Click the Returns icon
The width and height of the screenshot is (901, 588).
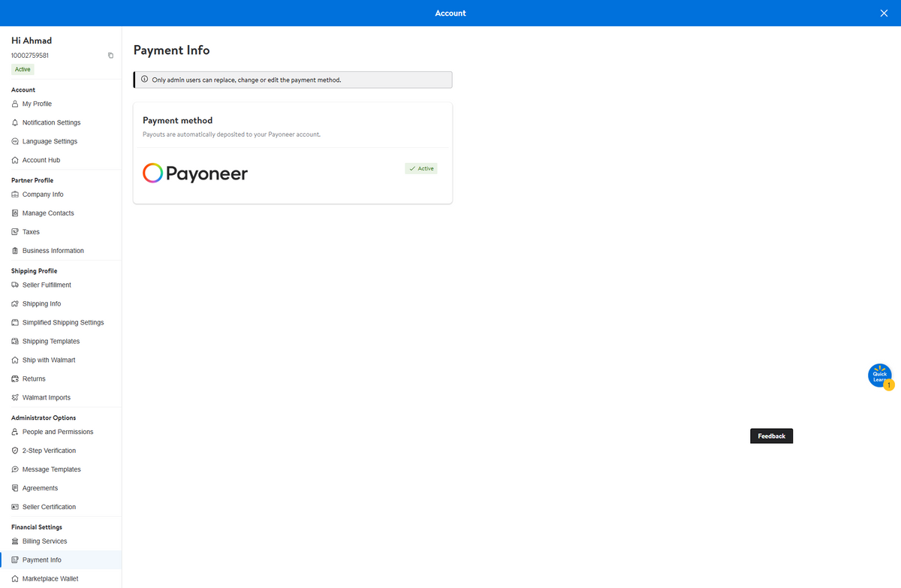(x=15, y=378)
